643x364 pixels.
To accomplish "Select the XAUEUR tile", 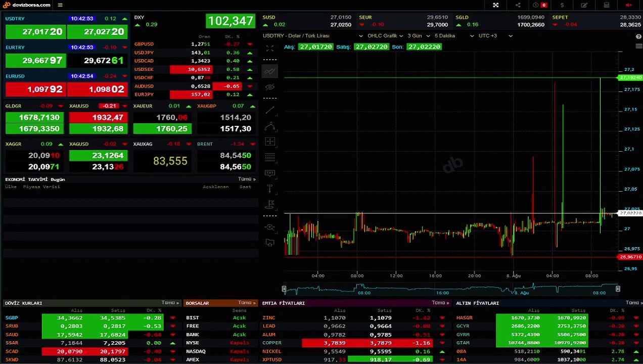I will (162, 118).
